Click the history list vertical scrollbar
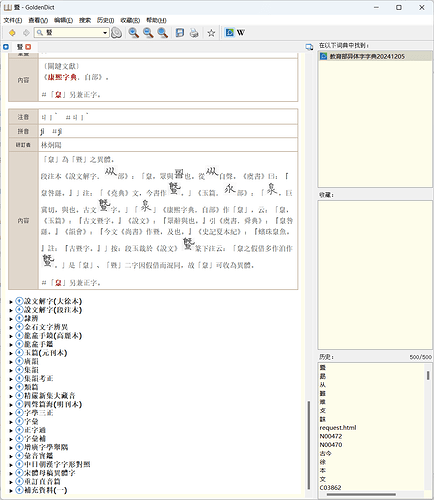The height and width of the screenshot is (500, 434). 428,427
